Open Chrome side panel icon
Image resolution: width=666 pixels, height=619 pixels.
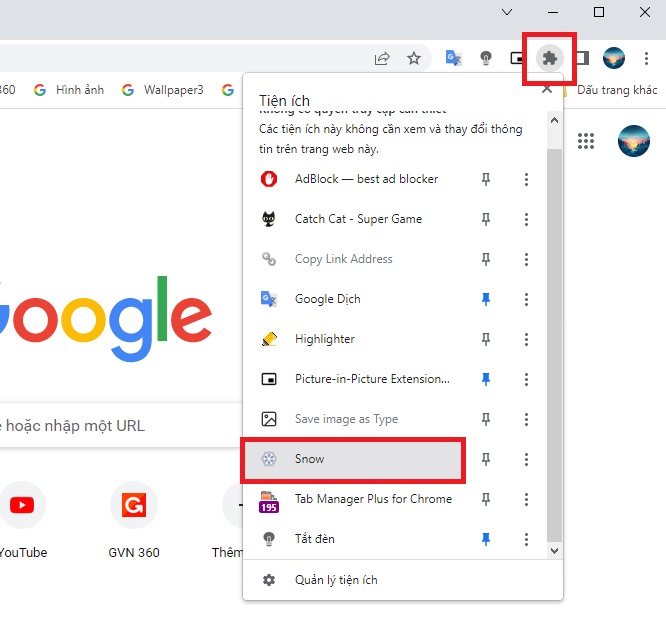[582, 58]
